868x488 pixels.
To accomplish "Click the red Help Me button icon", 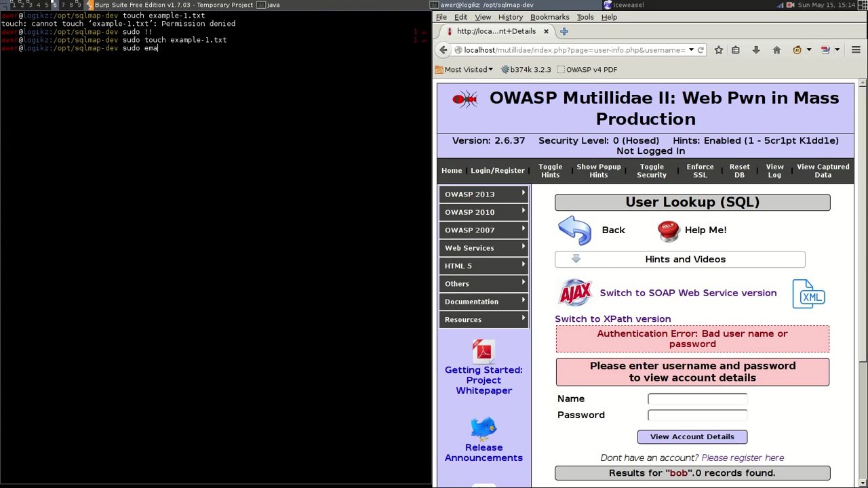I will [x=669, y=230].
